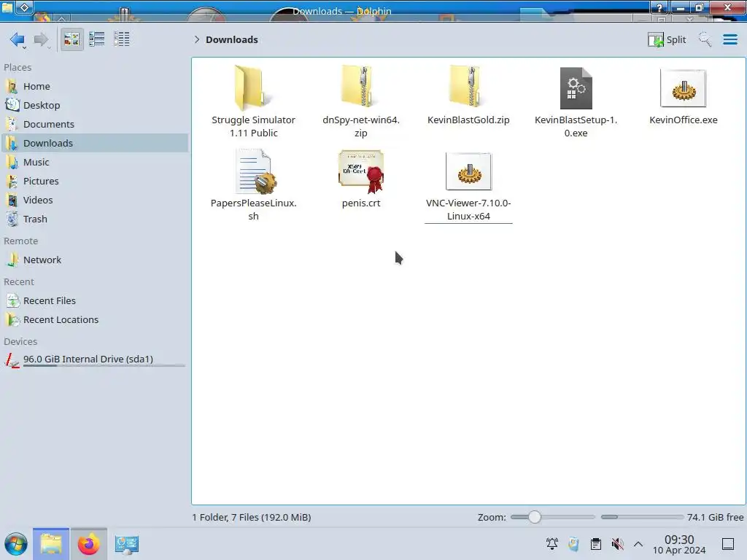Select Struggle Simulator 1.11 Public folder icon
The height and width of the screenshot is (560, 747).
tap(253, 88)
